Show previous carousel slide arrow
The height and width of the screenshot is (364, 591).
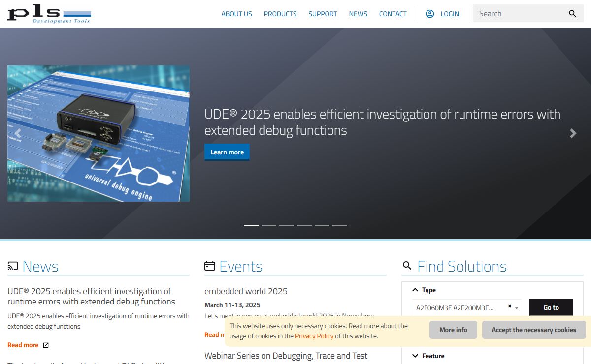pyautogui.click(x=18, y=133)
